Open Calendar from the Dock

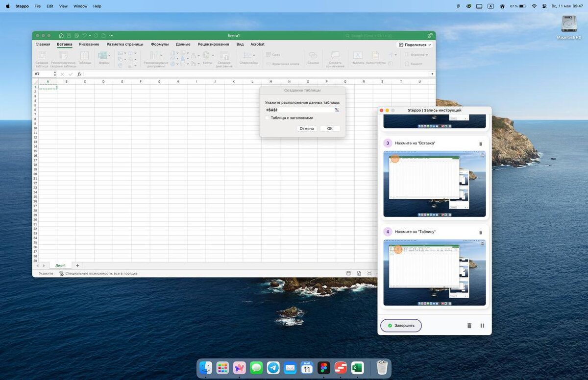click(x=307, y=368)
